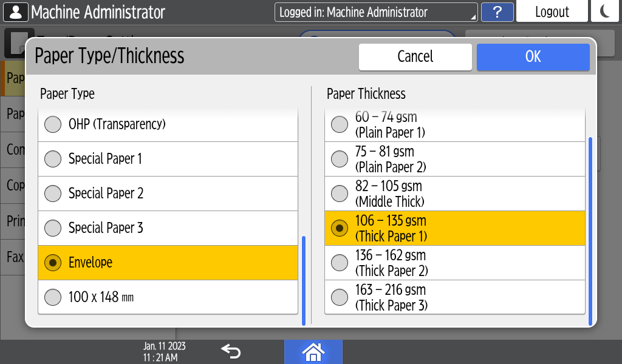622x364 pixels.
Task: Select 75 – 81 gsm Plain Paper 2
Action: click(x=454, y=159)
